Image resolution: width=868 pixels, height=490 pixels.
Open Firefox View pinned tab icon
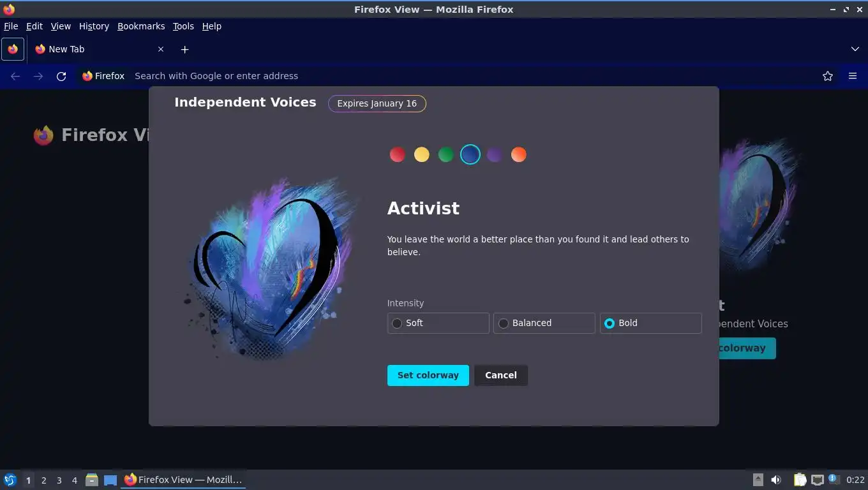click(13, 49)
